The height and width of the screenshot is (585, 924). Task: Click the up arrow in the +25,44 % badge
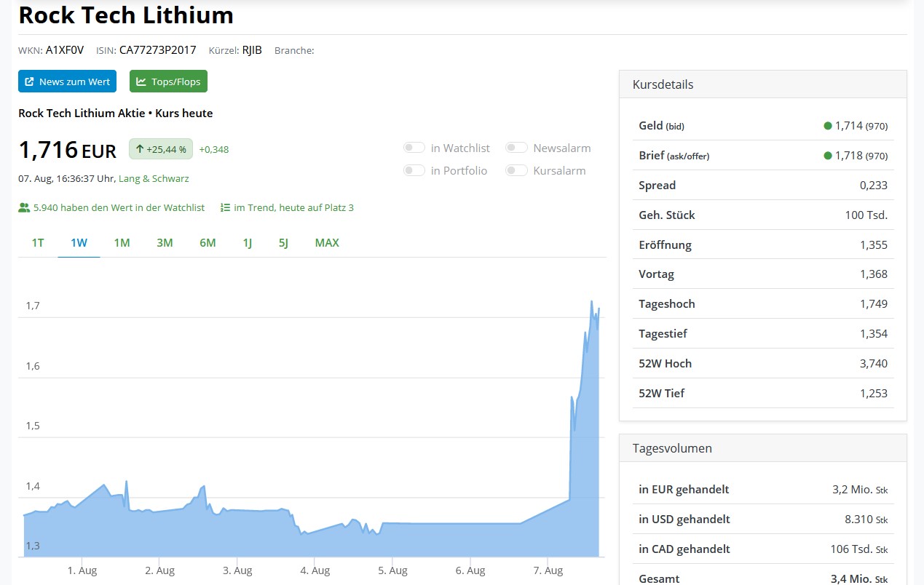point(140,149)
